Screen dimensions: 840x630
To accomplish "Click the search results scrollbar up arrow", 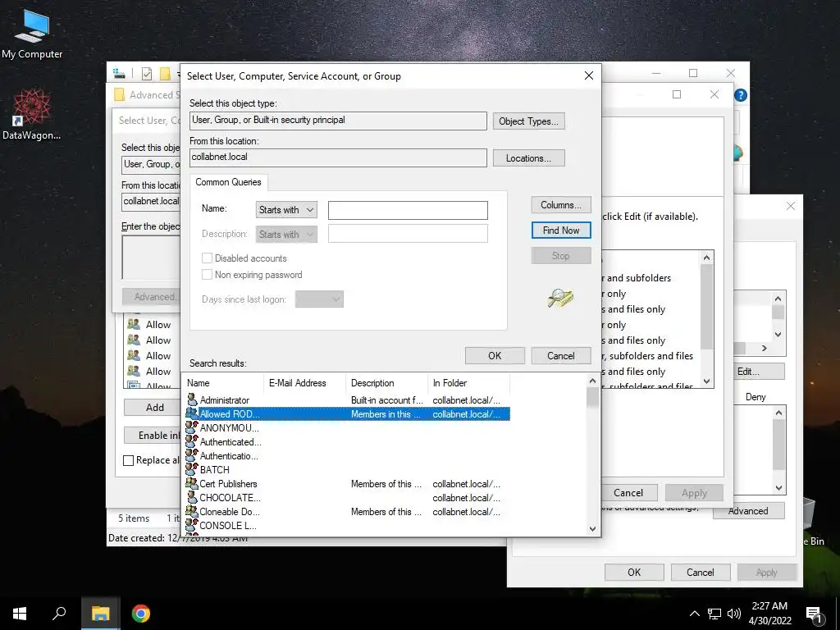I will tap(592, 381).
